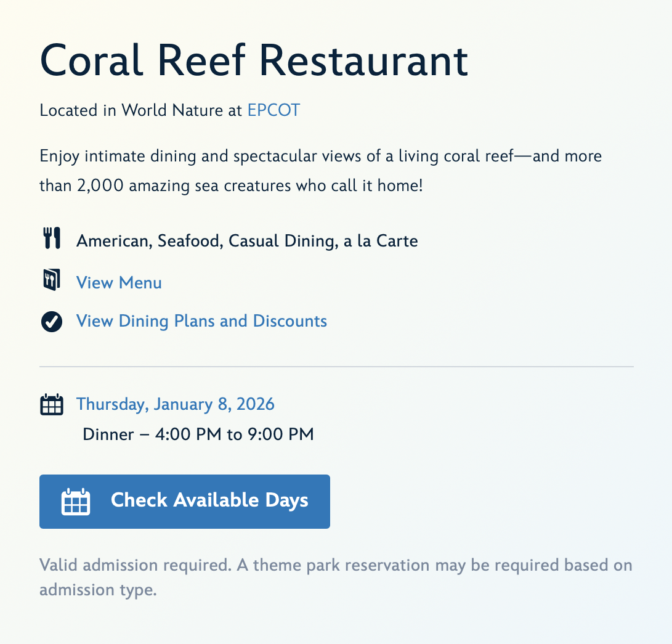672x644 pixels.
Task: Click the menu book icon
Action: click(x=52, y=280)
